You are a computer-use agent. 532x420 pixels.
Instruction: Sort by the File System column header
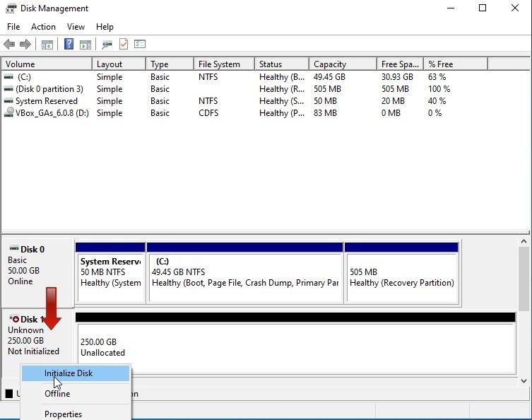tap(219, 64)
